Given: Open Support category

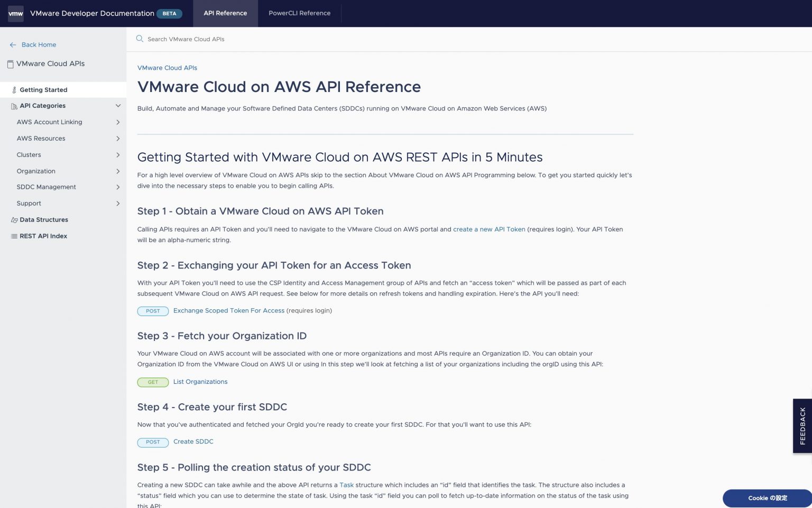Looking at the screenshot, I should pos(29,204).
